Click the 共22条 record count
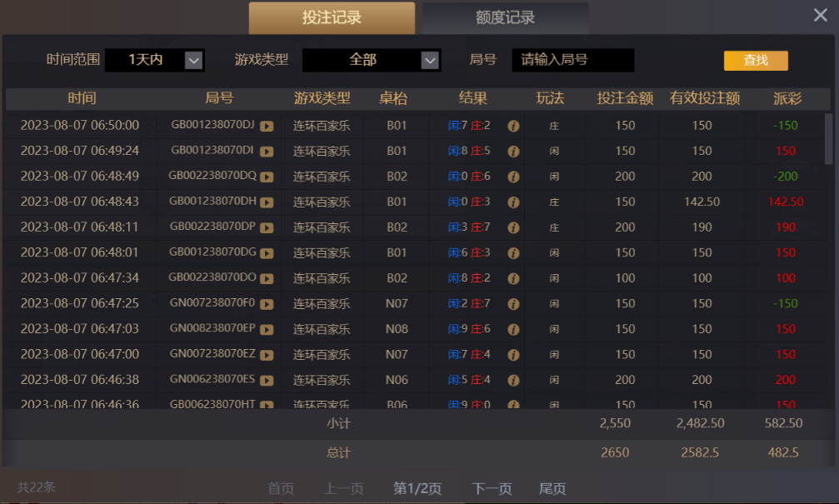839x504 pixels. coord(37,487)
